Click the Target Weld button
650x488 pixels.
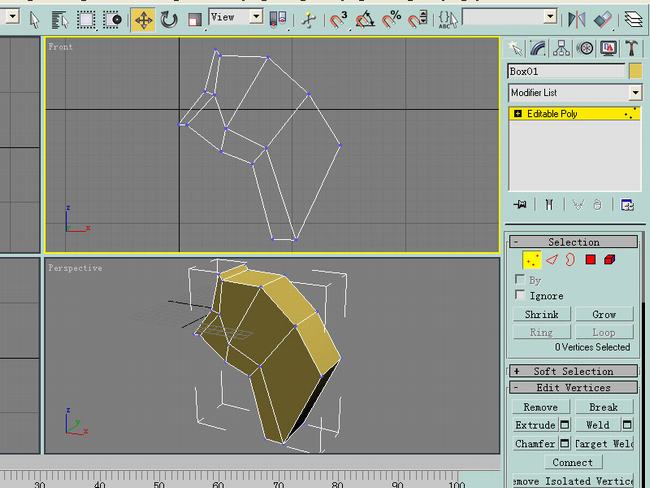coord(604,443)
